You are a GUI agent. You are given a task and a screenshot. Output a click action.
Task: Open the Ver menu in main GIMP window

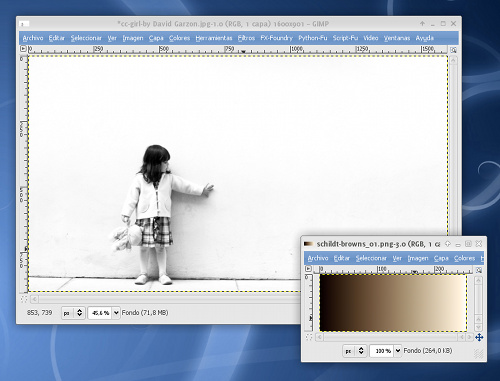coord(112,38)
